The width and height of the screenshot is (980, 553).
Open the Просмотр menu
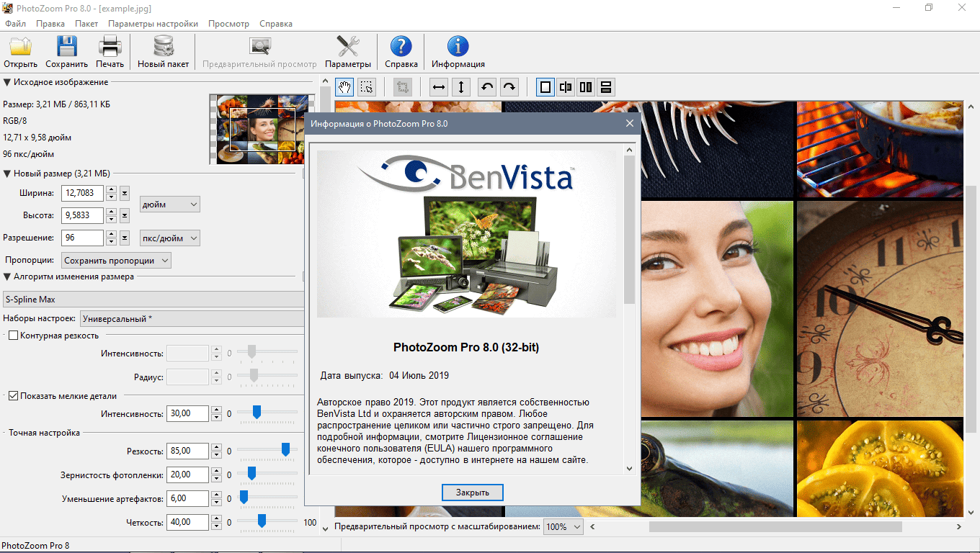click(228, 24)
